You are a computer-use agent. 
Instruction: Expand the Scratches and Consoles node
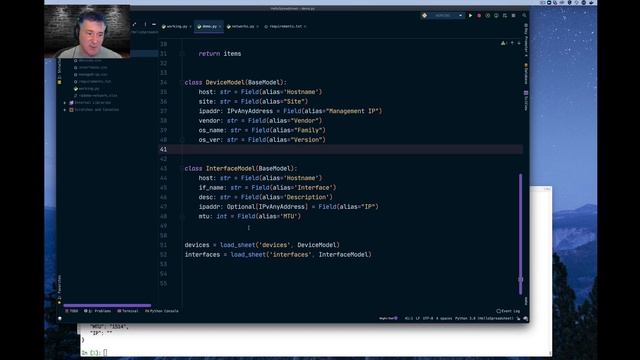65,110
